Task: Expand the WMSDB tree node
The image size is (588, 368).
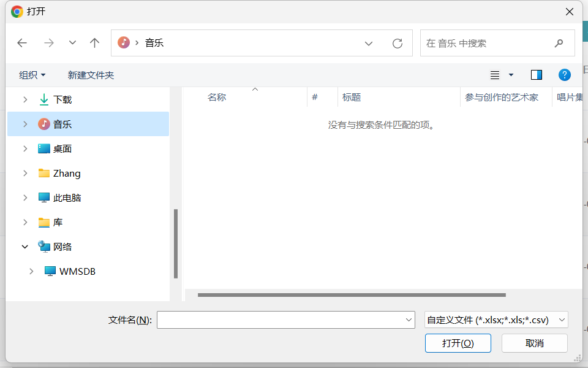Action: pos(31,271)
